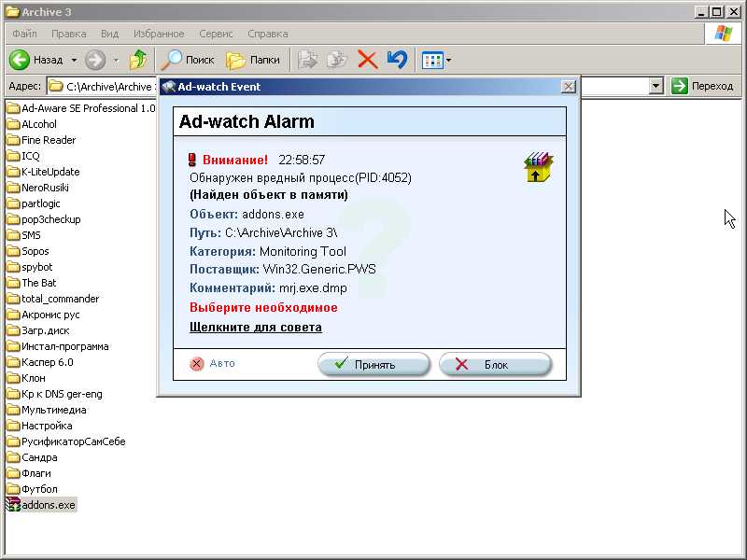This screenshot has height=560, width=747.
Task: Select the Флаги folder
Action: [29, 473]
